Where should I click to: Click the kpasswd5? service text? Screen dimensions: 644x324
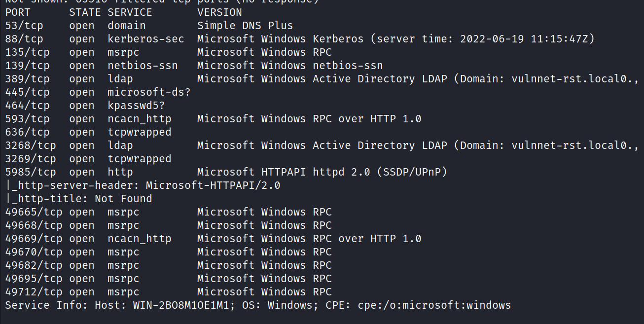coord(136,106)
